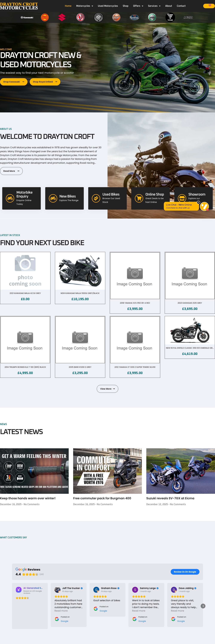The image size is (215, 644).
Task: Go to next Google review with arrow
Action: tap(203, 606)
